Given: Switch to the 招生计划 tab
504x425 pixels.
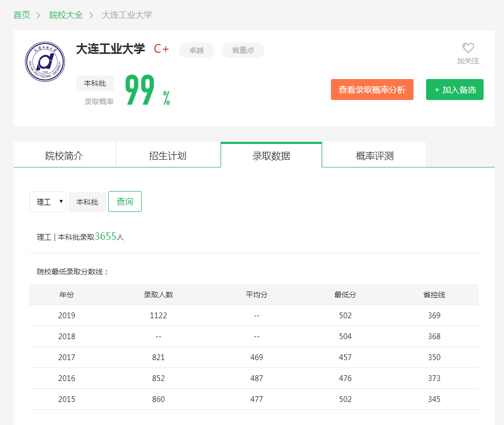Looking at the screenshot, I should pyautogui.click(x=167, y=156).
